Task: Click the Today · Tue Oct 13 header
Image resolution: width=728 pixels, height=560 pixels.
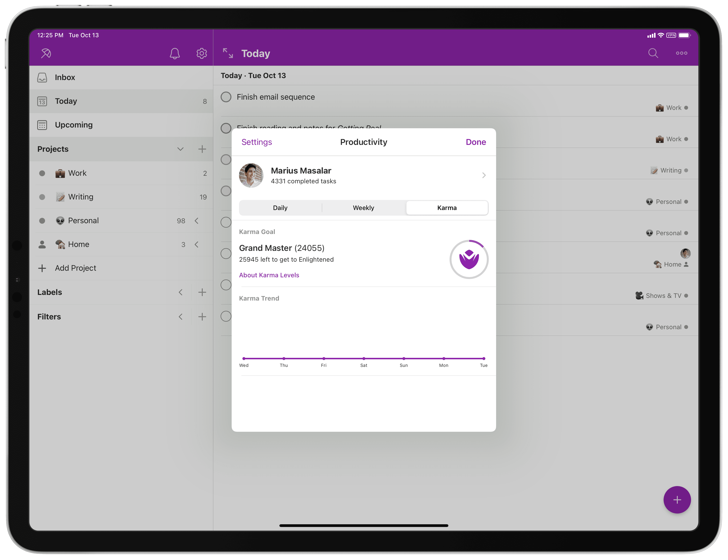Action: click(253, 76)
